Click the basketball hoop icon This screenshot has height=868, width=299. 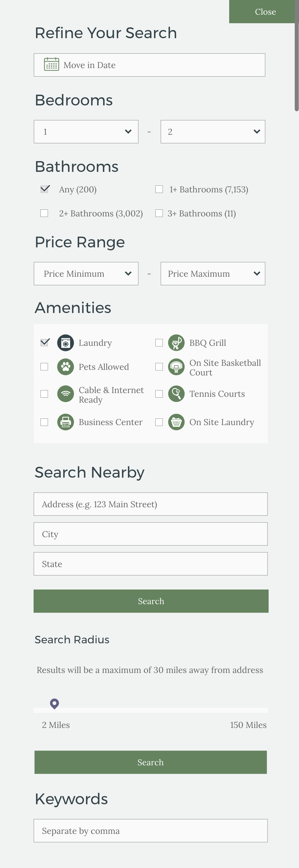176,367
